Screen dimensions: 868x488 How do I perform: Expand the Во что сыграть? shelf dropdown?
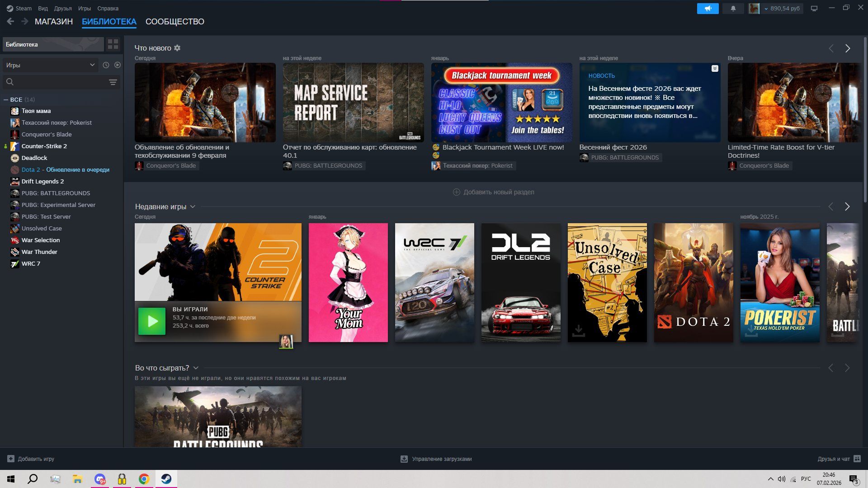point(196,368)
